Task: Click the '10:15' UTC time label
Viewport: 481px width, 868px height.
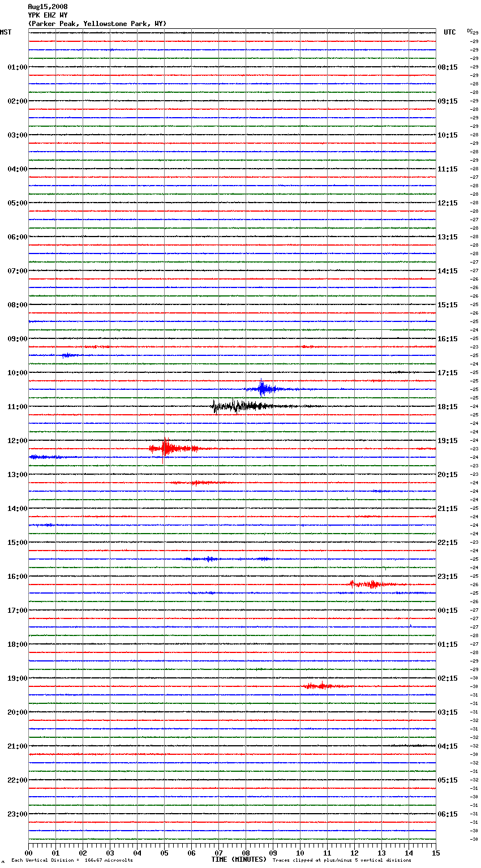Action: tap(448, 135)
